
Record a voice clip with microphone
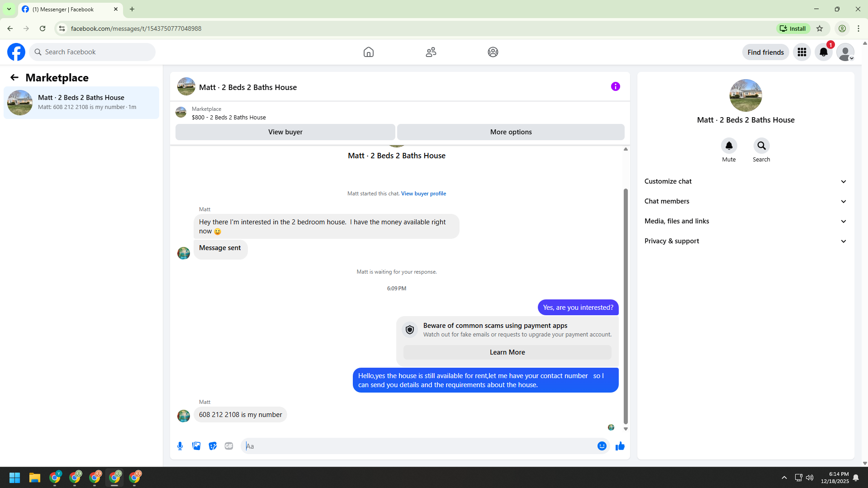click(180, 446)
